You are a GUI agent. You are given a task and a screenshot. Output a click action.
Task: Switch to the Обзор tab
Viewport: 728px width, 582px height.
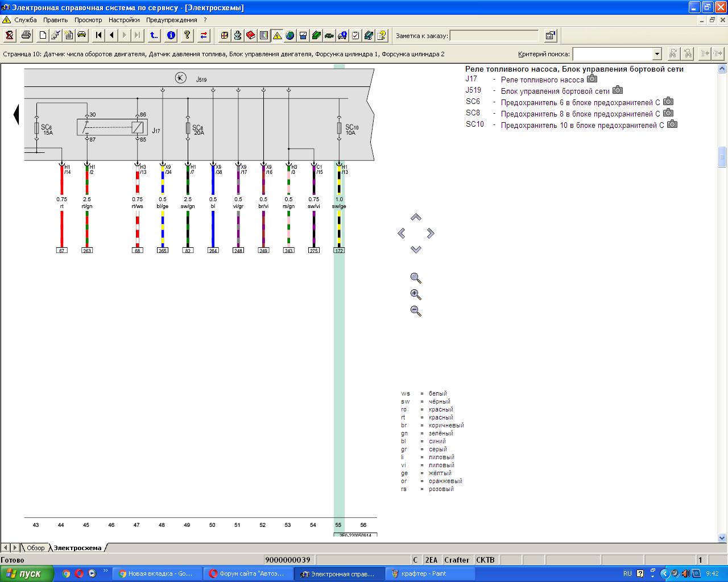pos(36,548)
